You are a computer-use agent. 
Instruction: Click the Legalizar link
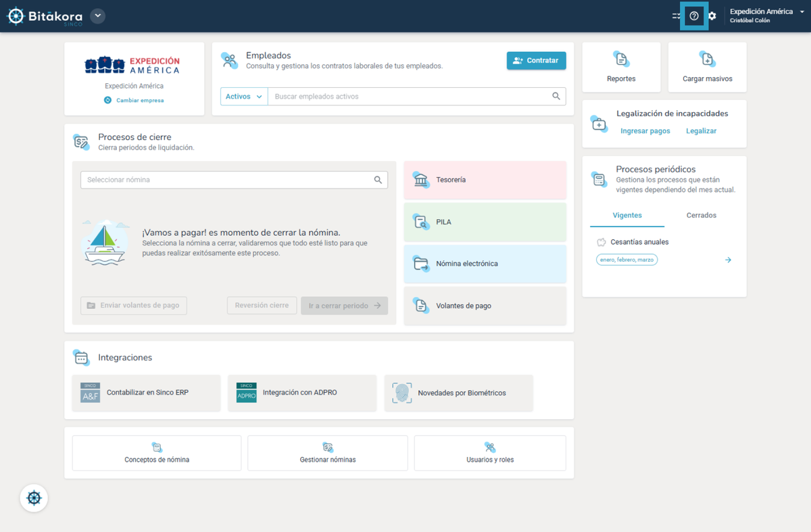(x=701, y=131)
